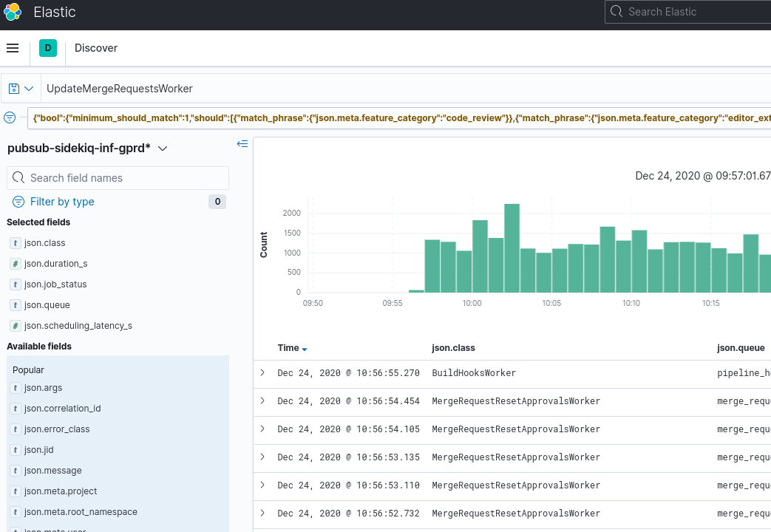
Task: Expand the BuildHooksWorker document row
Action: (262, 373)
